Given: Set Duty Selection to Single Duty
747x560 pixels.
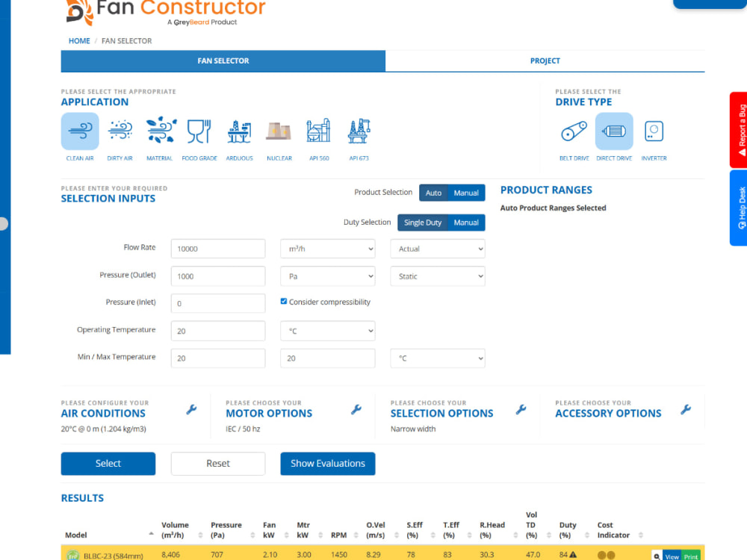Looking at the screenshot, I should (x=423, y=223).
